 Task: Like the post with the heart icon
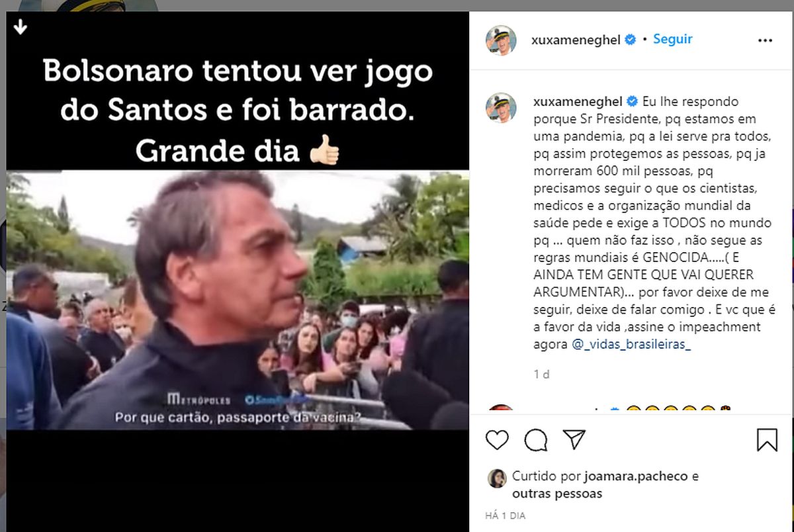(498, 440)
